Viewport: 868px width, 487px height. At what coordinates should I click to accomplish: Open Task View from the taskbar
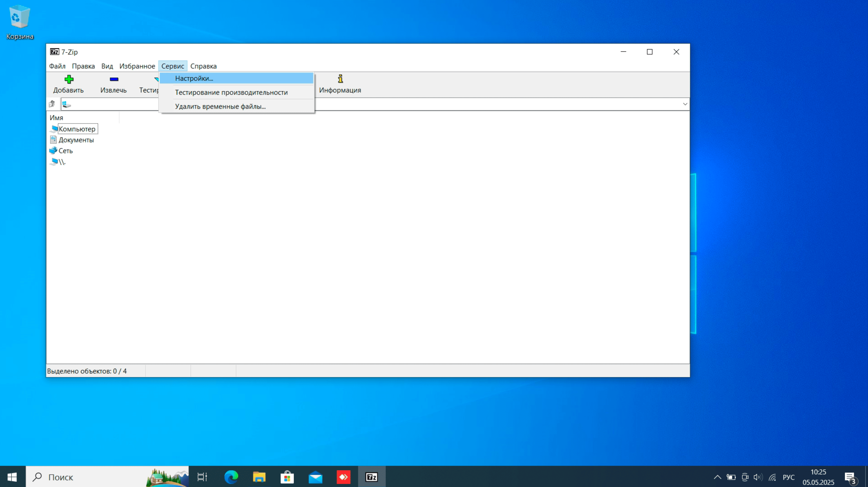202,477
